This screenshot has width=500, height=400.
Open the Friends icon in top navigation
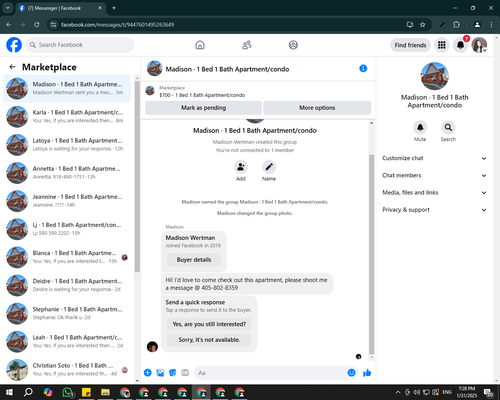point(247,45)
